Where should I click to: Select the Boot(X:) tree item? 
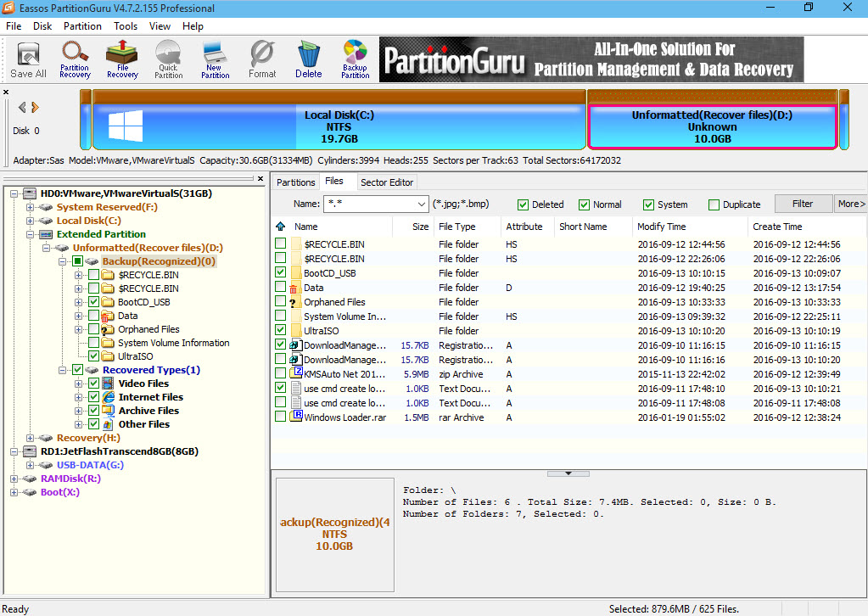(x=59, y=492)
